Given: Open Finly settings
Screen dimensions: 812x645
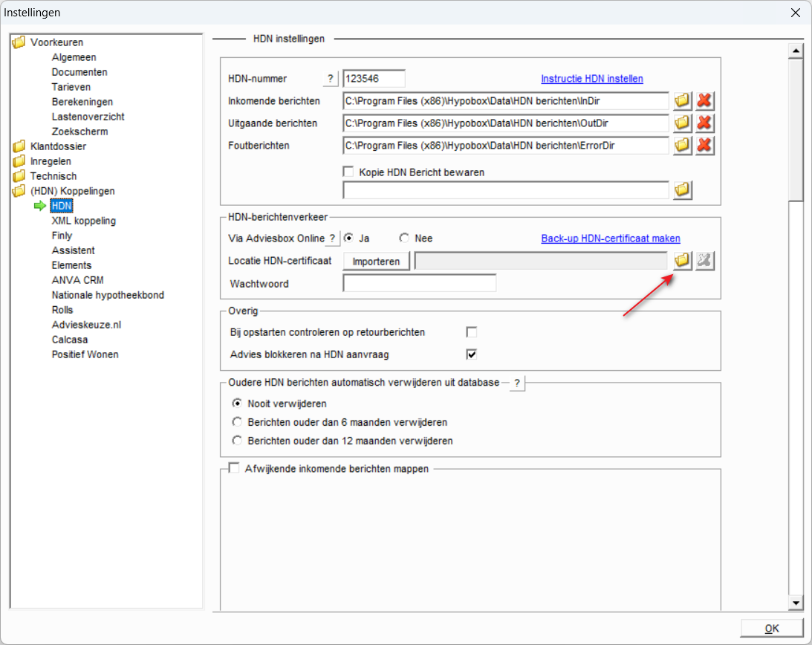Looking at the screenshot, I should [62, 236].
